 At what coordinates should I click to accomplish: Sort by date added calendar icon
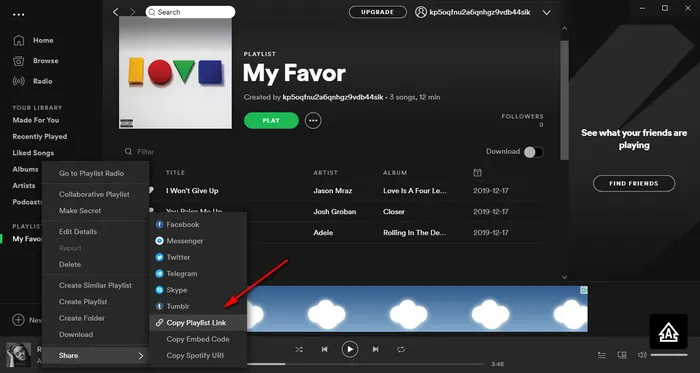point(477,173)
